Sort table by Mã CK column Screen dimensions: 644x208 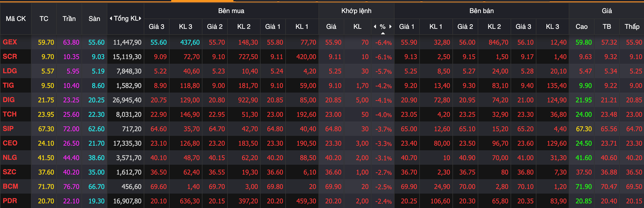tap(16, 19)
